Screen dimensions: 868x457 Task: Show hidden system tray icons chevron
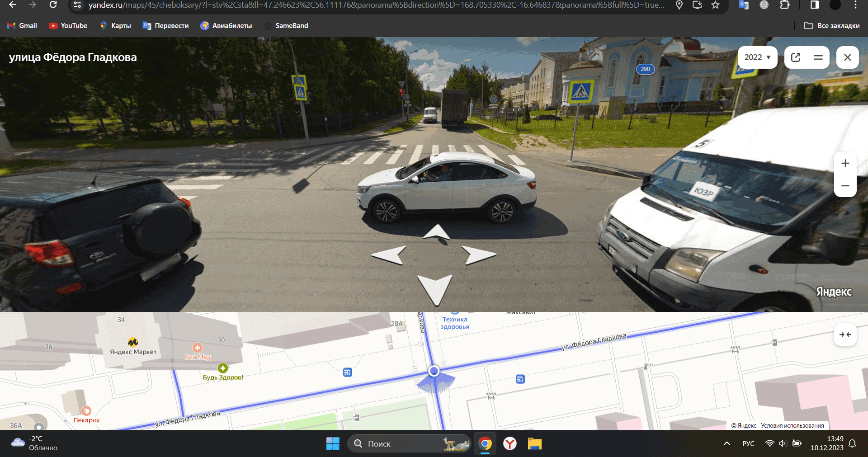pyautogui.click(x=727, y=443)
